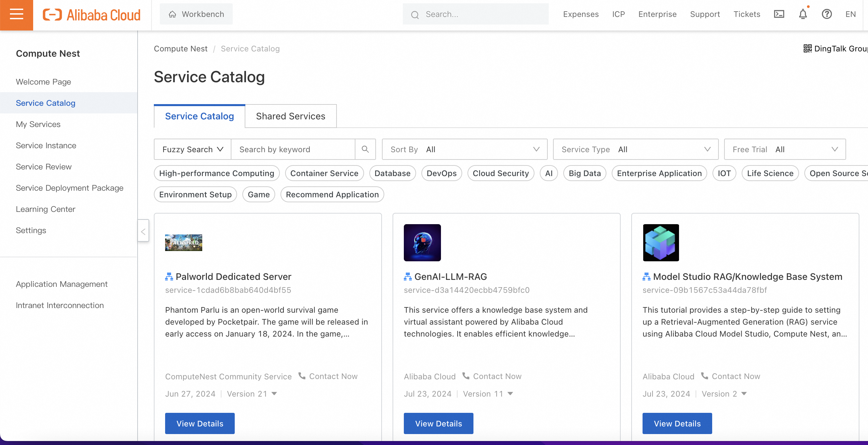
Task: Open My Services in the sidebar
Action: click(38, 124)
